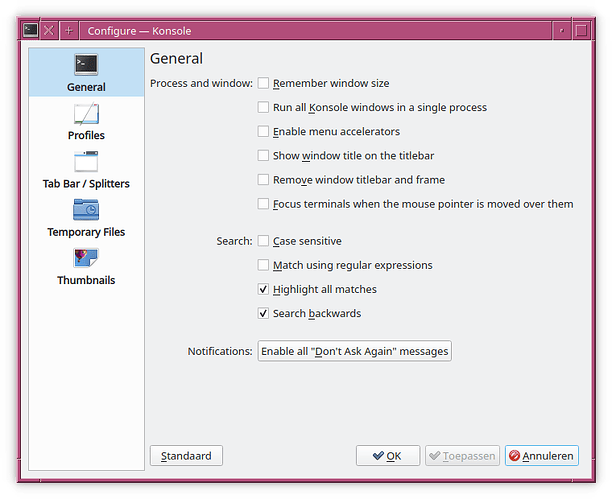Image resolution: width=612 pixels, height=499 pixels.
Task: Enable Remember window size checkbox
Action: (264, 83)
